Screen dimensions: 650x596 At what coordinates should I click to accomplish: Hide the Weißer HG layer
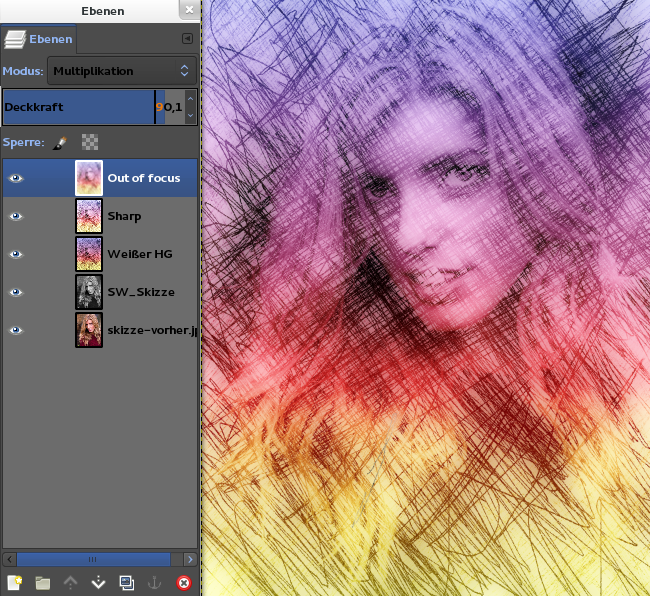(x=16, y=254)
